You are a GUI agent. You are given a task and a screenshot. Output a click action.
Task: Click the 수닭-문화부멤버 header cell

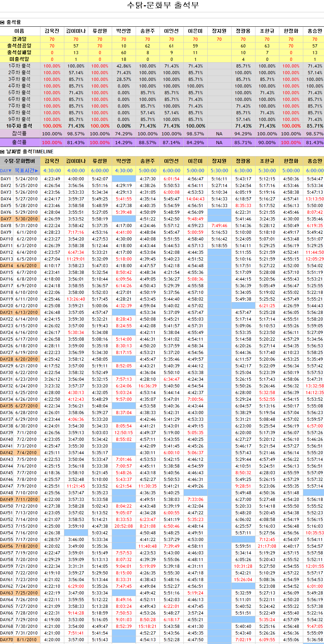pos(20,161)
